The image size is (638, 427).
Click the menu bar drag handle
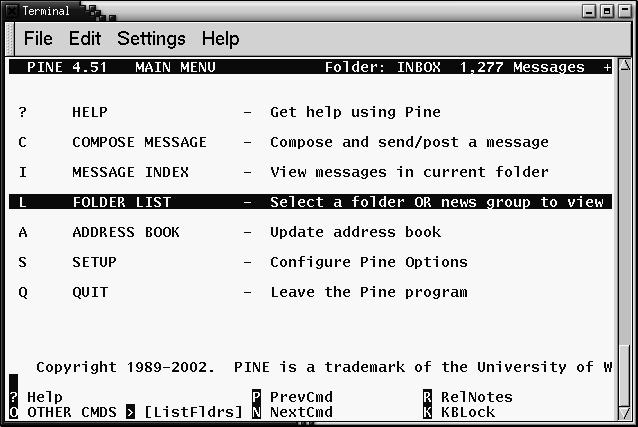[x=10, y=39]
